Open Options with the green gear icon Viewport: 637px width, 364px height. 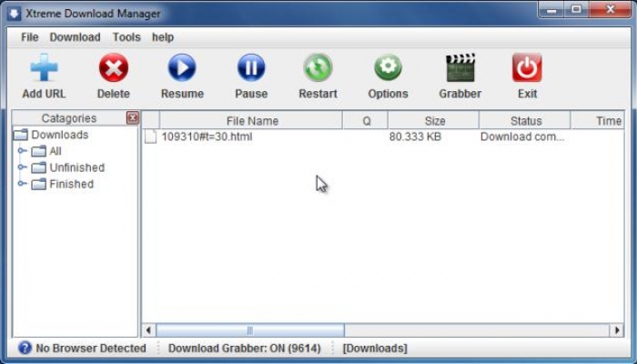click(x=388, y=68)
